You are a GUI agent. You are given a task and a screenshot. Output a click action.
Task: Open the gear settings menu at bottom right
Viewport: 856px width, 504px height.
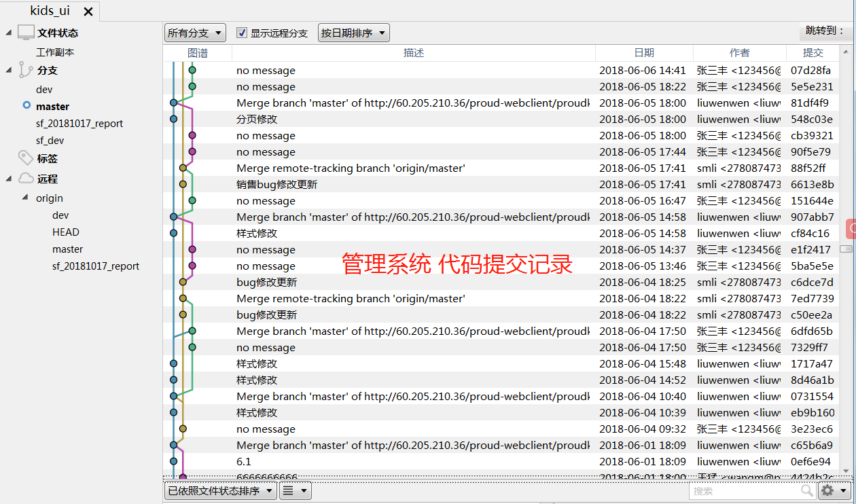tap(834, 490)
